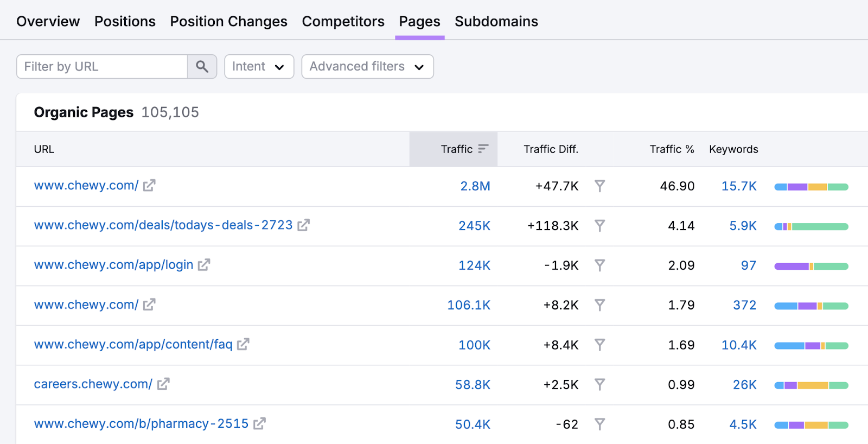Click the 10.4K keywords value
868x444 pixels.
coord(738,345)
